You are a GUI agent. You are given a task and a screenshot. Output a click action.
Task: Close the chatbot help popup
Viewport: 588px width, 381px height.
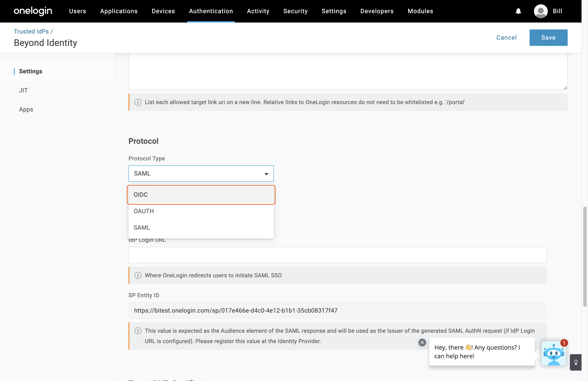pos(422,342)
